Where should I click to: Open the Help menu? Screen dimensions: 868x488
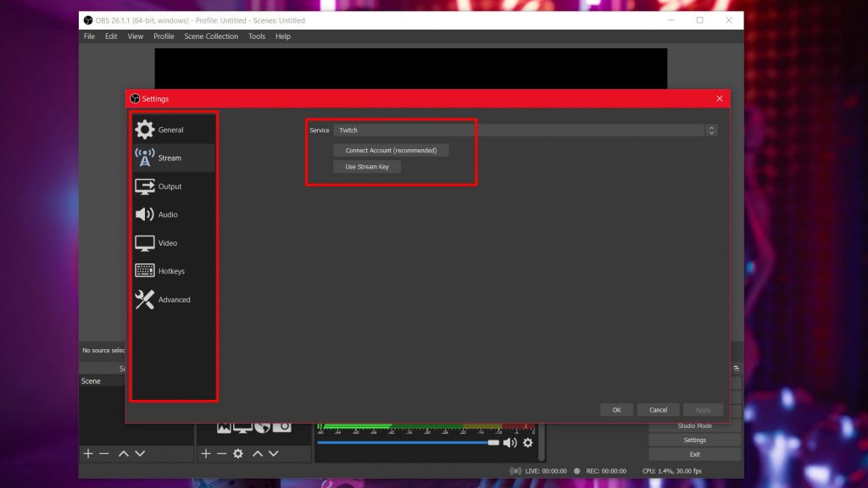[x=283, y=36]
